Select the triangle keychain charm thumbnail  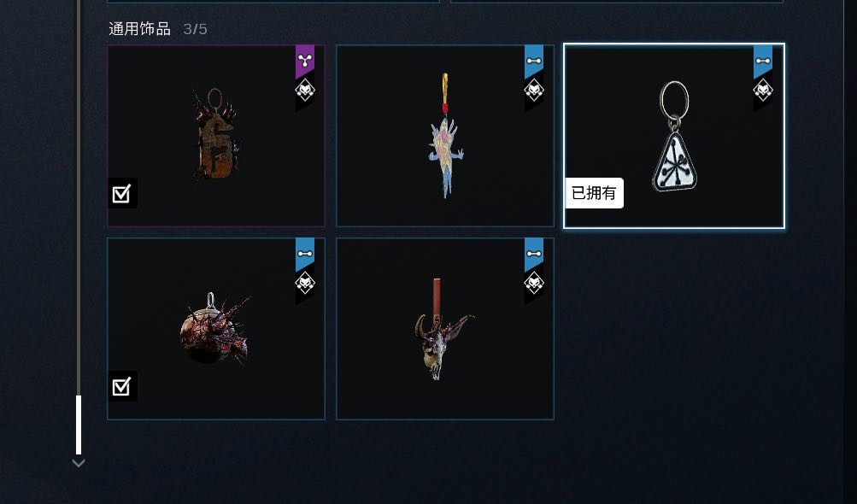click(674, 136)
